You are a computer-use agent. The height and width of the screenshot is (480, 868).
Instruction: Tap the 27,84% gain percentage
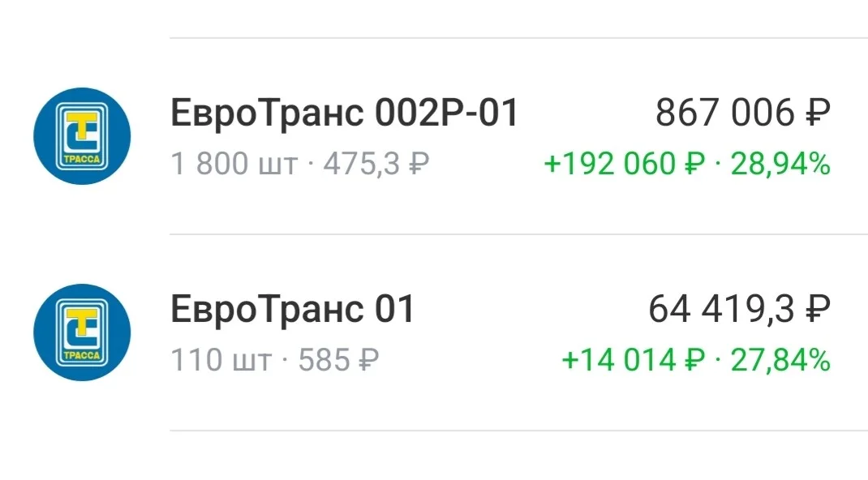tap(780, 361)
